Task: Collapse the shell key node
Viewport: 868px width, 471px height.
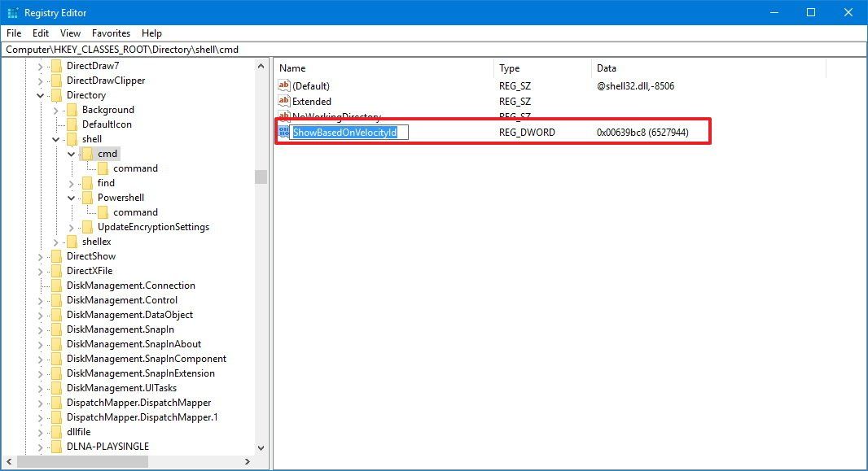Action: (x=55, y=138)
